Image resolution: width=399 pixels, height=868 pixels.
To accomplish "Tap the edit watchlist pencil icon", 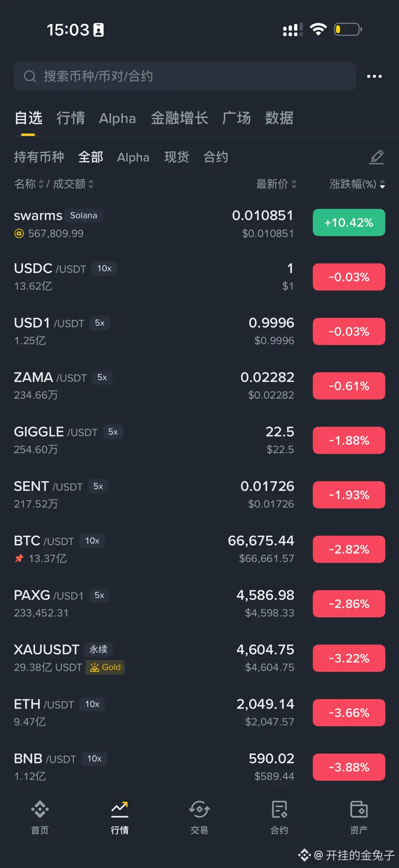I will pyautogui.click(x=376, y=157).
